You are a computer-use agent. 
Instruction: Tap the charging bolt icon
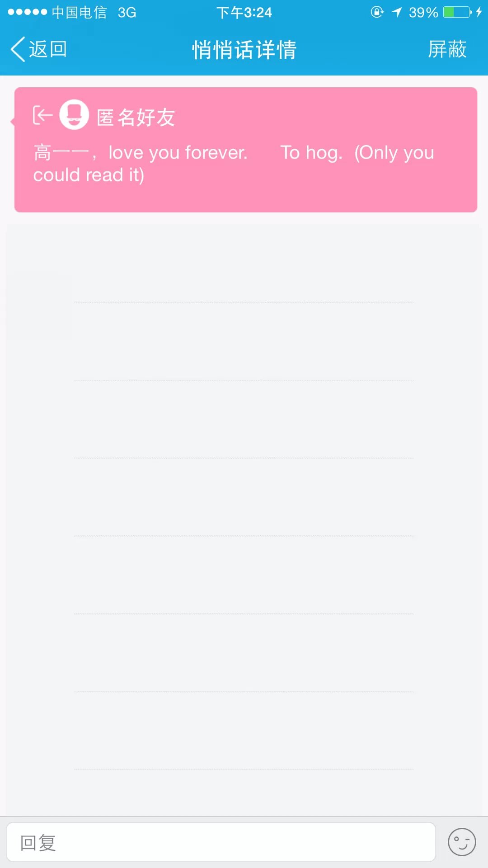tap(479, 12)
